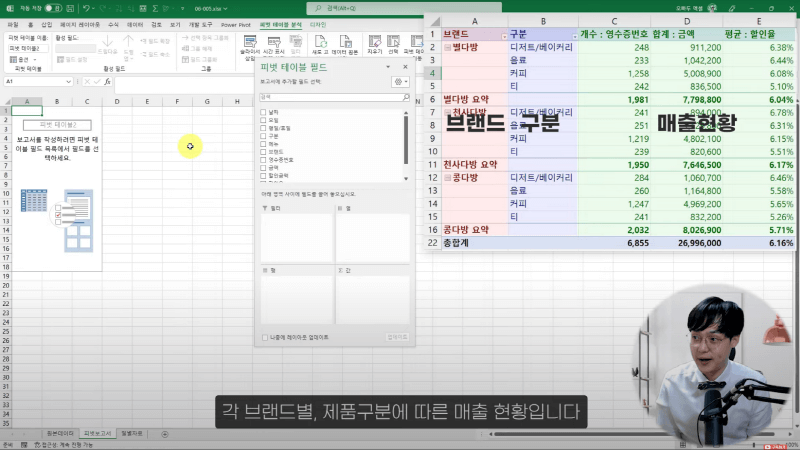Check the 영수증번호 field checkbox
Image resolution: width=800 pixels, height=450 pixels.
tap(263, 160)
